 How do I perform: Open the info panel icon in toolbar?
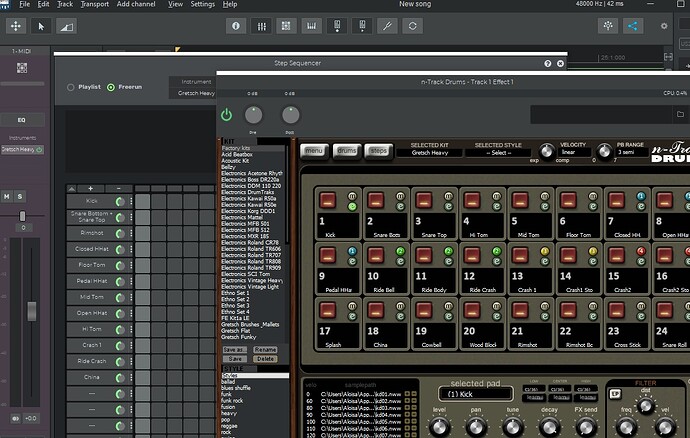pyautogui.click(x=236, y=26)
